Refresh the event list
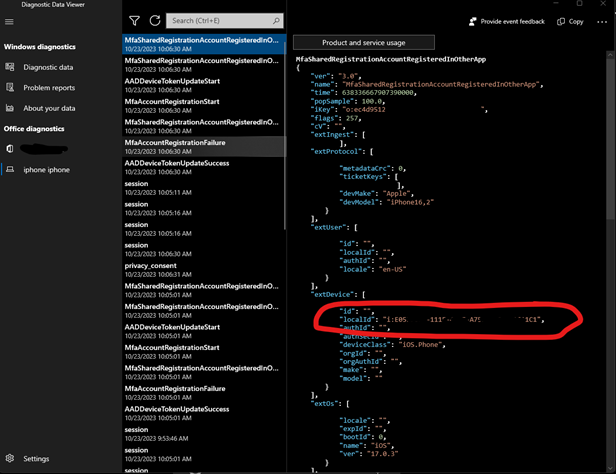616x474 pixels. point(155,20)
